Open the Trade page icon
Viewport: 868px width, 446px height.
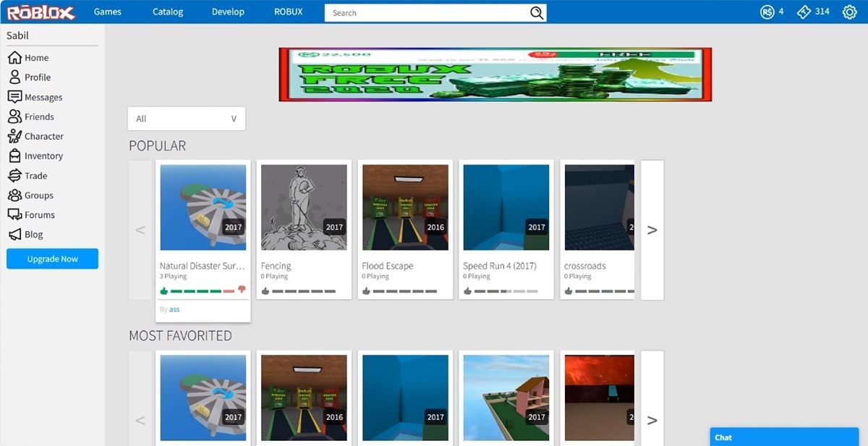click(33, 175)
